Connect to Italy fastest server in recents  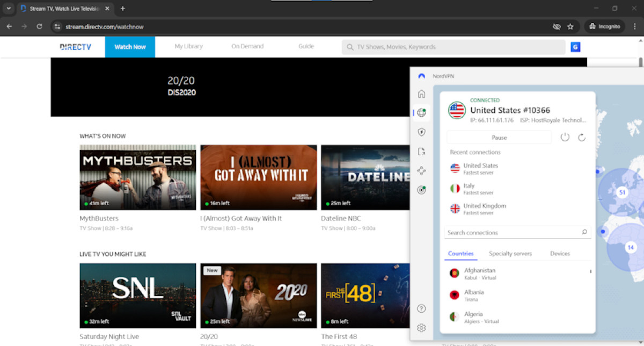(517, 189)
